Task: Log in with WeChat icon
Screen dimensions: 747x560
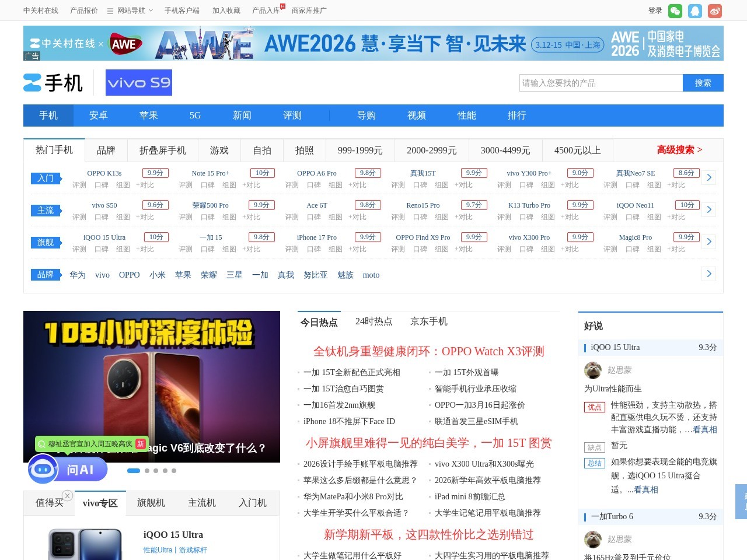Action: click(x=675, y=10)
